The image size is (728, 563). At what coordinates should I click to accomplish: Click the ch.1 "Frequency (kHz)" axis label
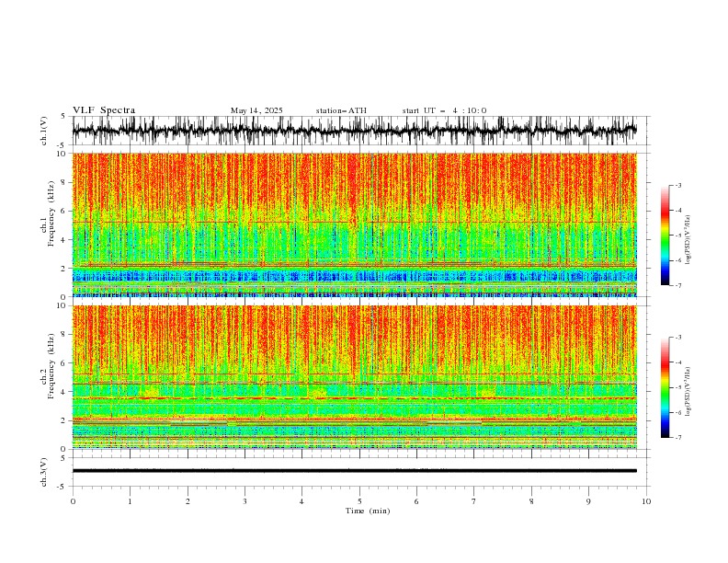point(51,213)
